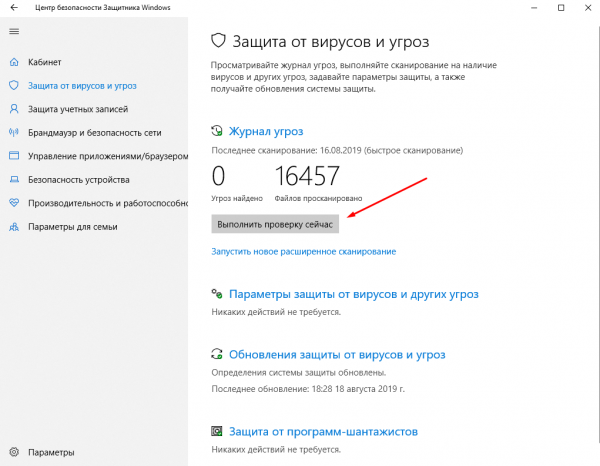The height and width of the screenshot is (466, 600).
Task: Click the protection updates refresh icon
Action: pos(217,354)
